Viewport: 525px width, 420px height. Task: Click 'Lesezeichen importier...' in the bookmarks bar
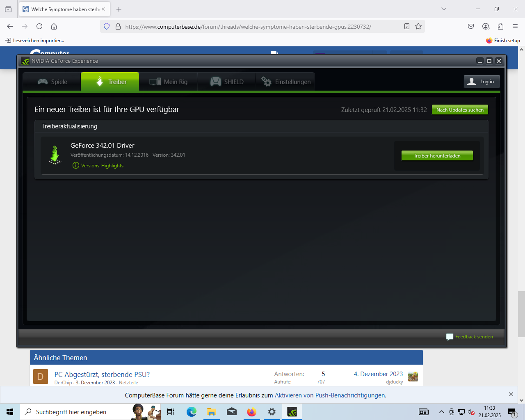click(35, 41)
